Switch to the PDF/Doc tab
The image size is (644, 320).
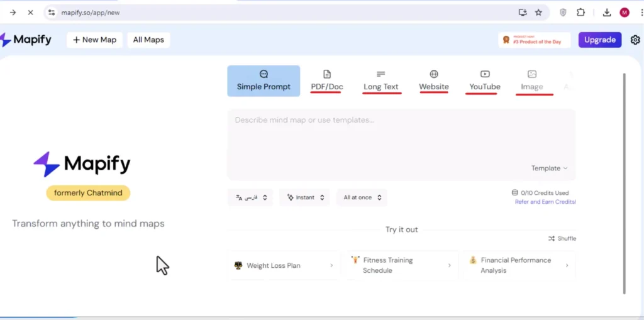tap(327, 81)
